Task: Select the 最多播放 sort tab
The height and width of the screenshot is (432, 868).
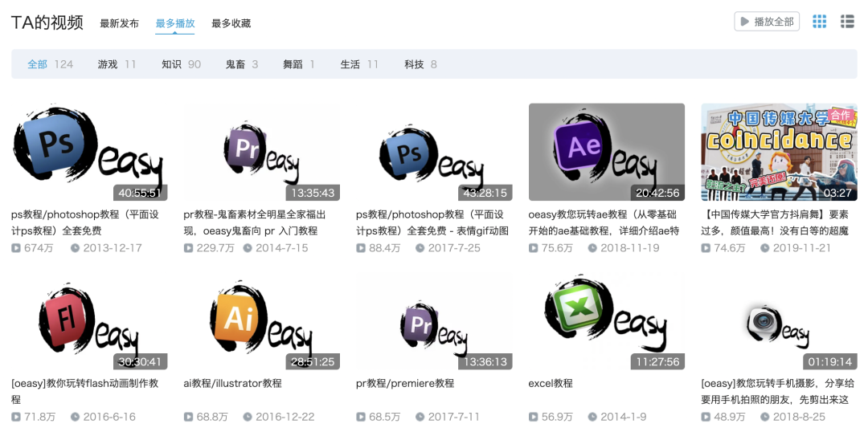Action: click(175, 23)
